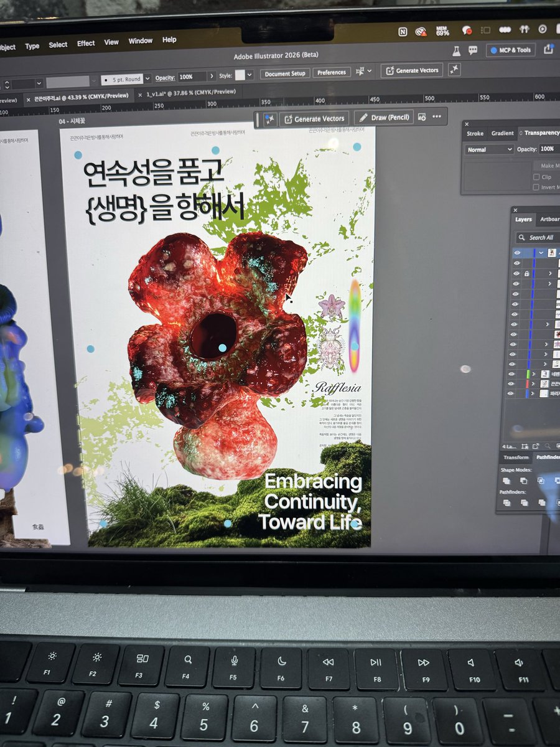Click the first footer icon after '4 La...'
Screen dimensions: 560x747
coord(525,446)
